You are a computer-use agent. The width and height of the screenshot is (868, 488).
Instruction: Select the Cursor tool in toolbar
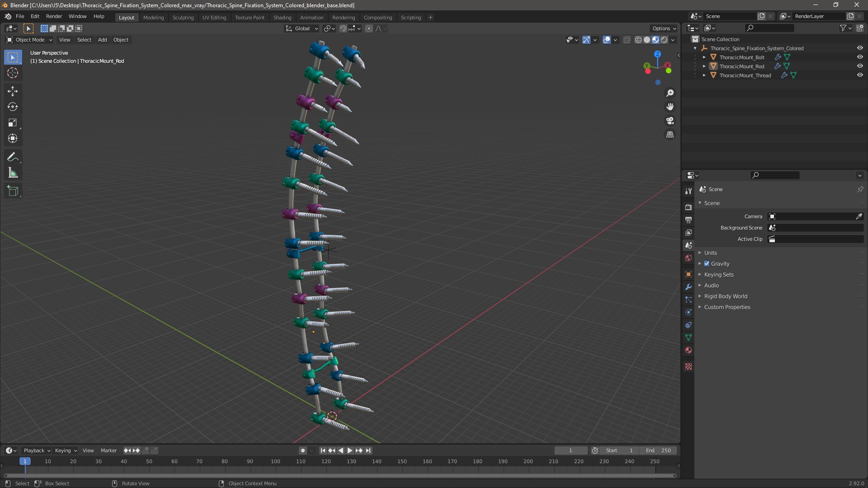click(x=13, y=73)
